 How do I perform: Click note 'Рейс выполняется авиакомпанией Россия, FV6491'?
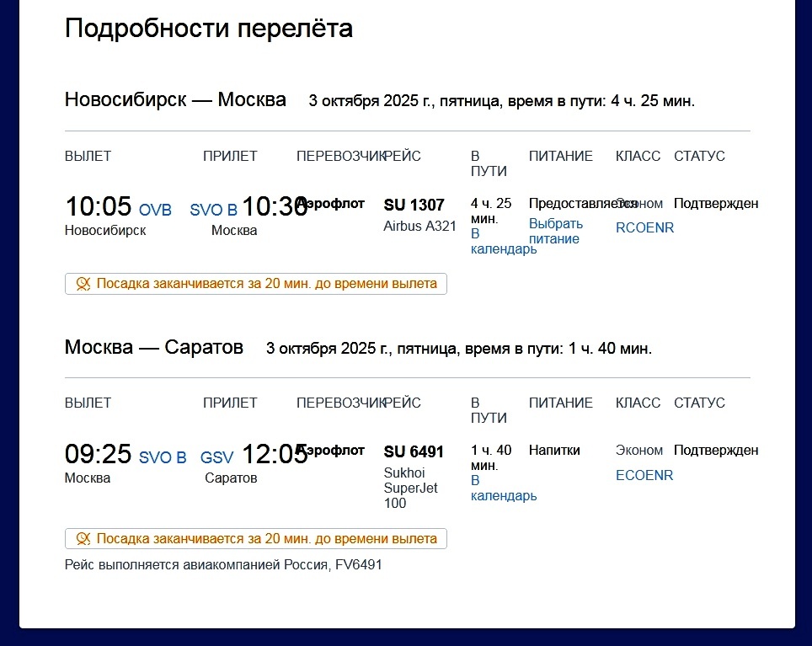(223, 565)
